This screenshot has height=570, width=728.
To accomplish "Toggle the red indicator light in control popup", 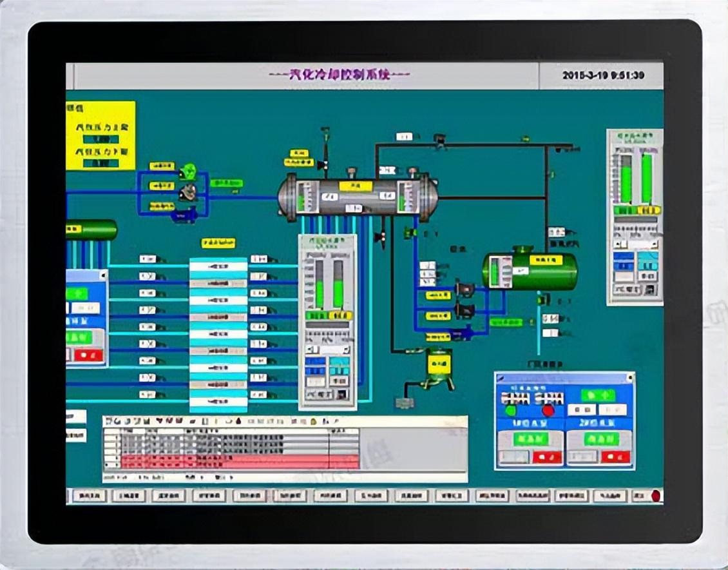I will [548, 411].
